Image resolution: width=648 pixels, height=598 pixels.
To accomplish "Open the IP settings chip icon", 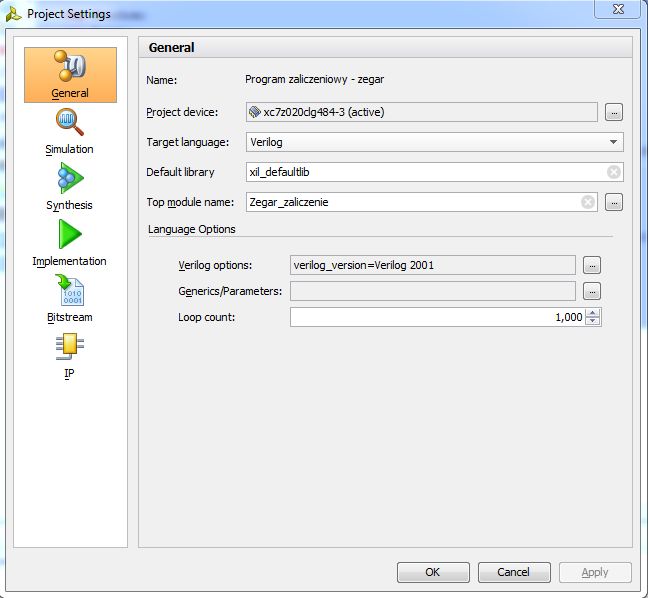I will click(69, 346).
